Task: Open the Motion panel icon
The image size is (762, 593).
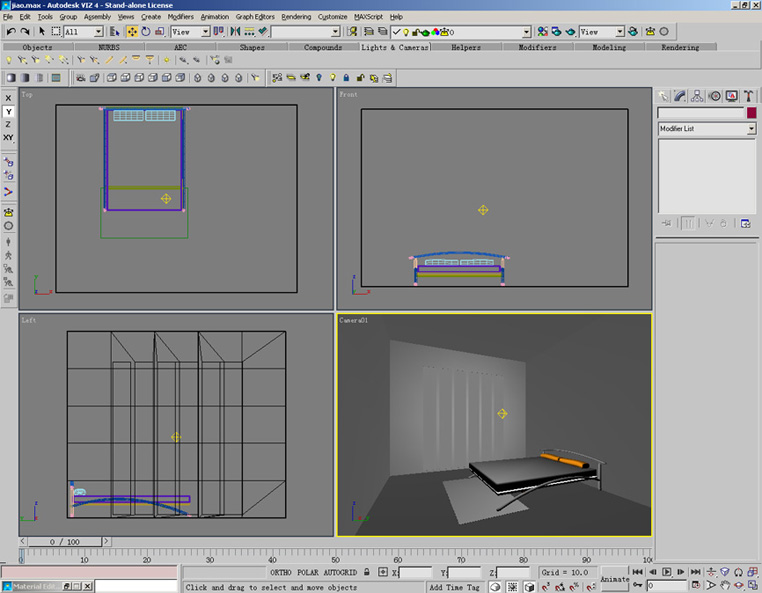Action: click(x=713, y=96)
